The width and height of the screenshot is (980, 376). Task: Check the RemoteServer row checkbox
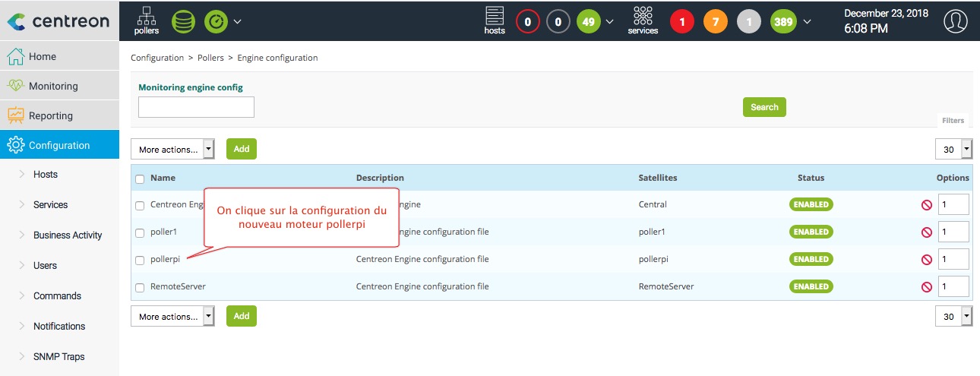[140, 288]
